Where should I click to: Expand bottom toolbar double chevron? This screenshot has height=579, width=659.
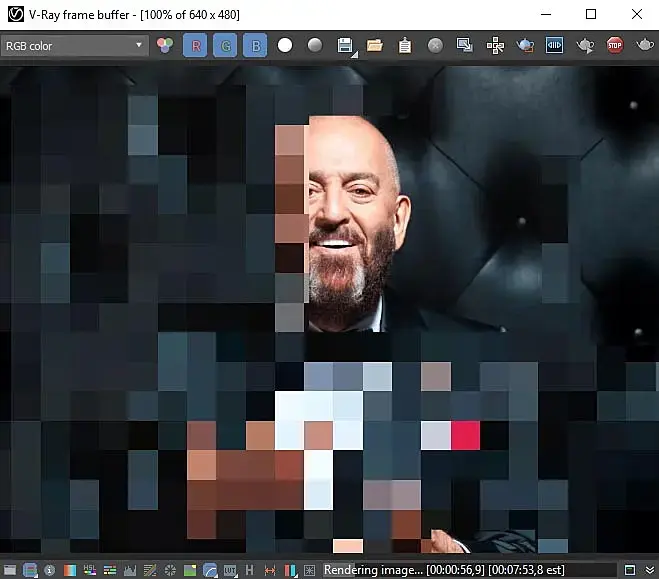pos(650,570)
